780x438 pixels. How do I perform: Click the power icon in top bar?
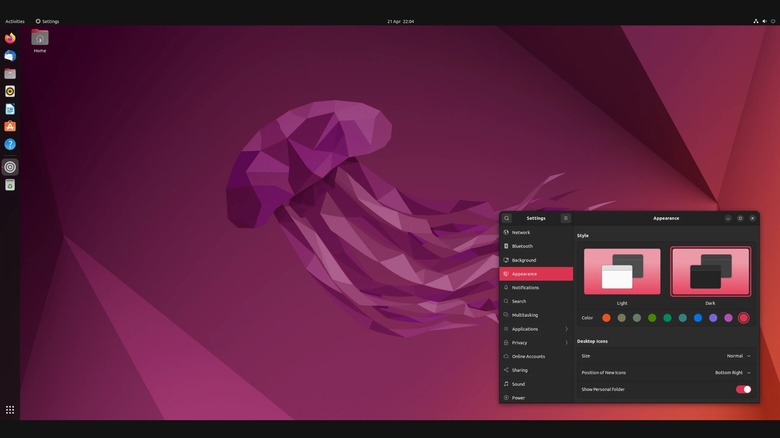(x=773, y=21)
